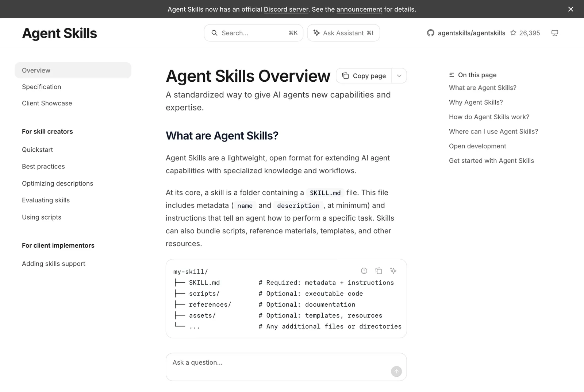Select Overview in the sidebar
The width and height of the screenshot is (584, 392).
point(73,70)
